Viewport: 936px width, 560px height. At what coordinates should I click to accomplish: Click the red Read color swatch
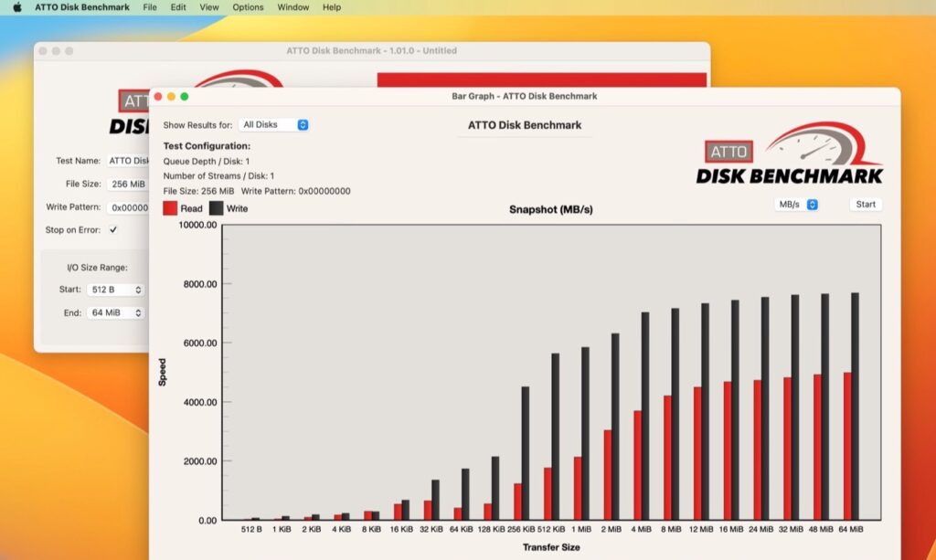click(x=168, y=208)
